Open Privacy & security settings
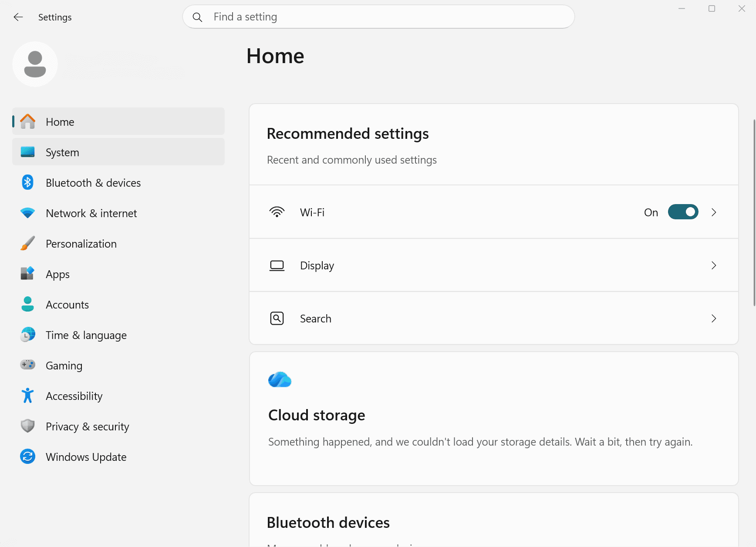The height and width of the screenshot is (547, 756). tap(118, 426)
